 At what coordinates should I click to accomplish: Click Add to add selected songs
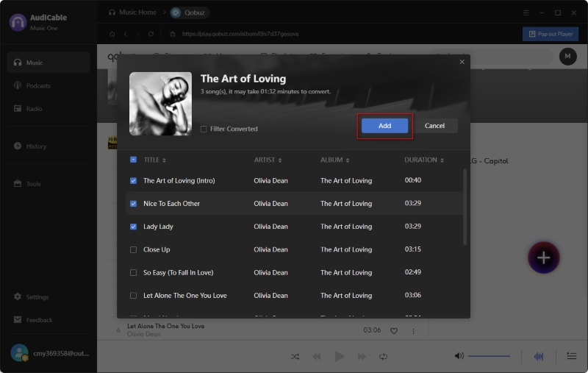(384, 126)
